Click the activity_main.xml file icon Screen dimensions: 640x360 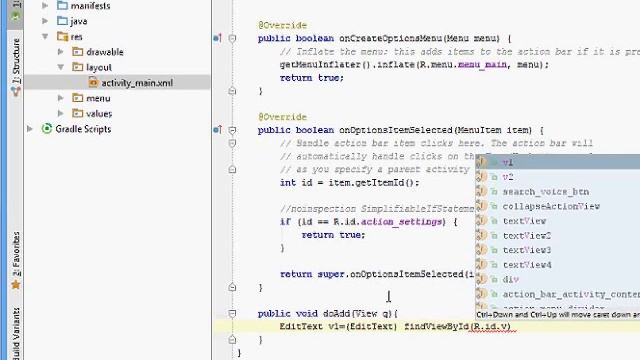coord(93,82)
